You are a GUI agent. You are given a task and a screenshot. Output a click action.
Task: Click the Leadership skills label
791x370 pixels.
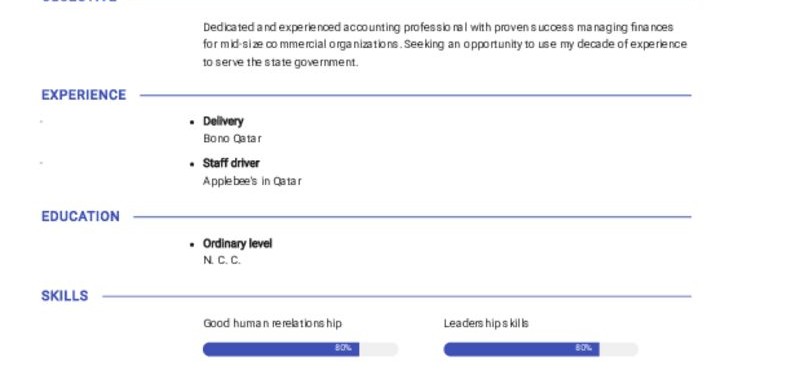tap(486, 323)
